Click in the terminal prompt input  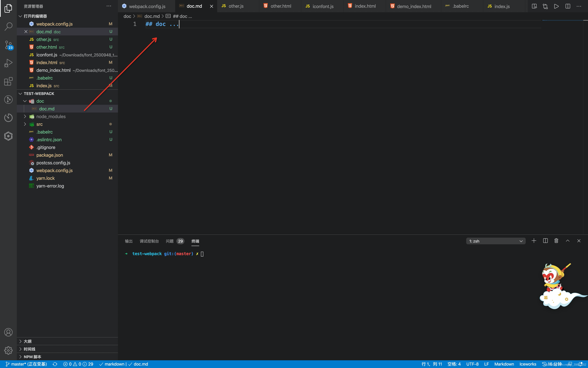point(202,254)
